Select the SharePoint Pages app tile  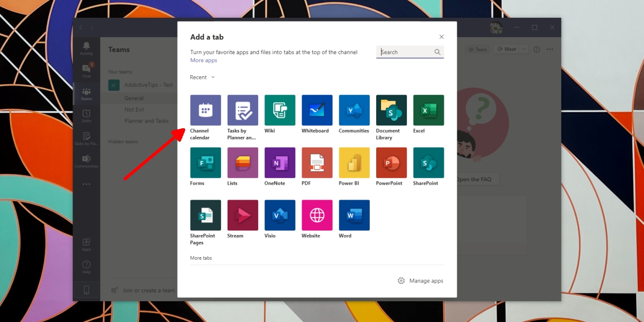tap(206, 215)
